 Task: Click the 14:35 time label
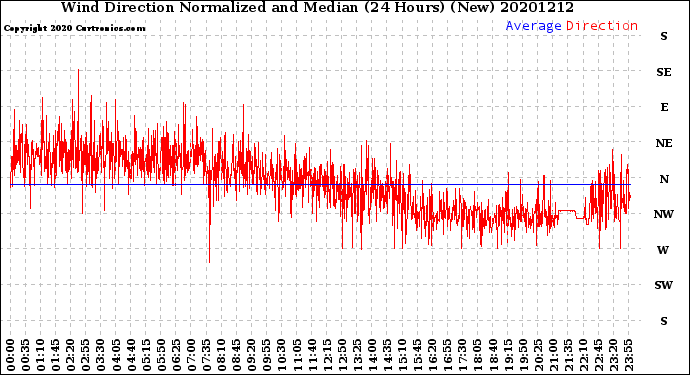point(387,355)
